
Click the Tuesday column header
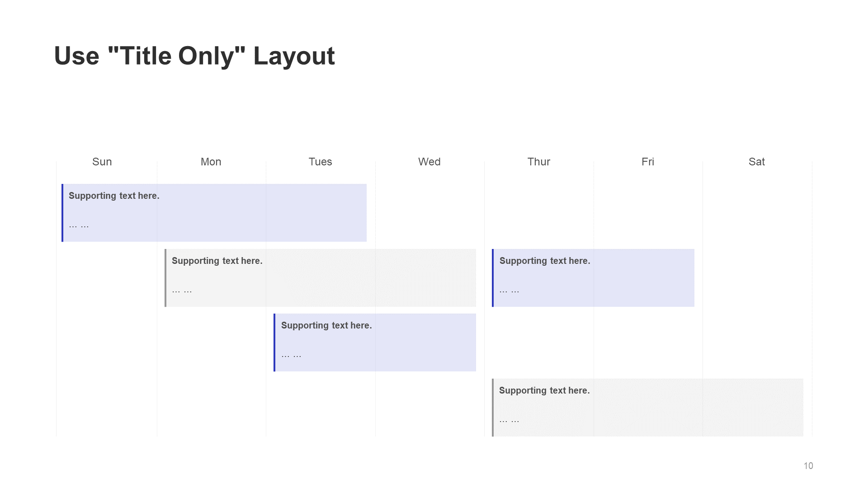pos(320,161)
